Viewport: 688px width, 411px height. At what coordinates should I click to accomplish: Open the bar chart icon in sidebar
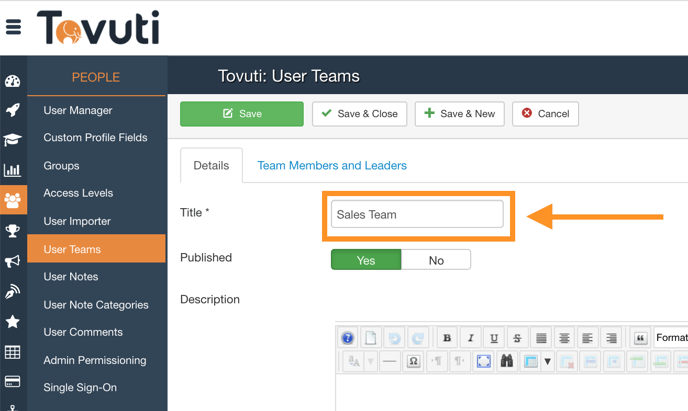tap(13, 170)
